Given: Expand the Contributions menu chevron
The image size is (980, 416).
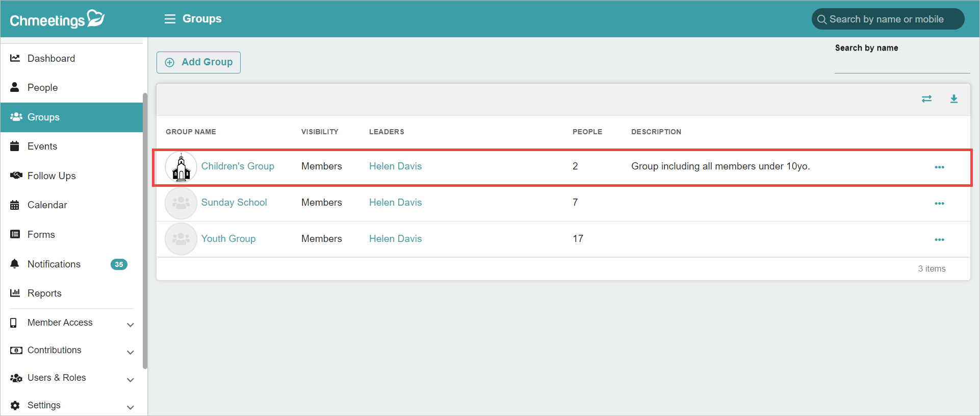Looking at the screenshot, I should (x=131, y=352).
